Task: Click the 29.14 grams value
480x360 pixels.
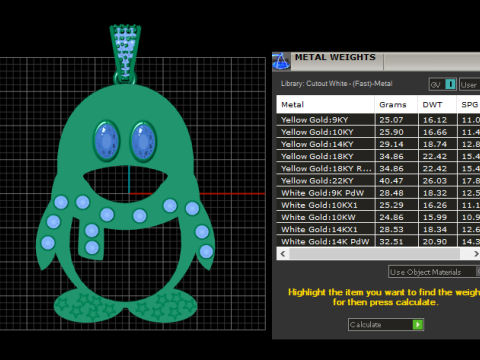Action: pyautogui.click(x=391, y=144)
